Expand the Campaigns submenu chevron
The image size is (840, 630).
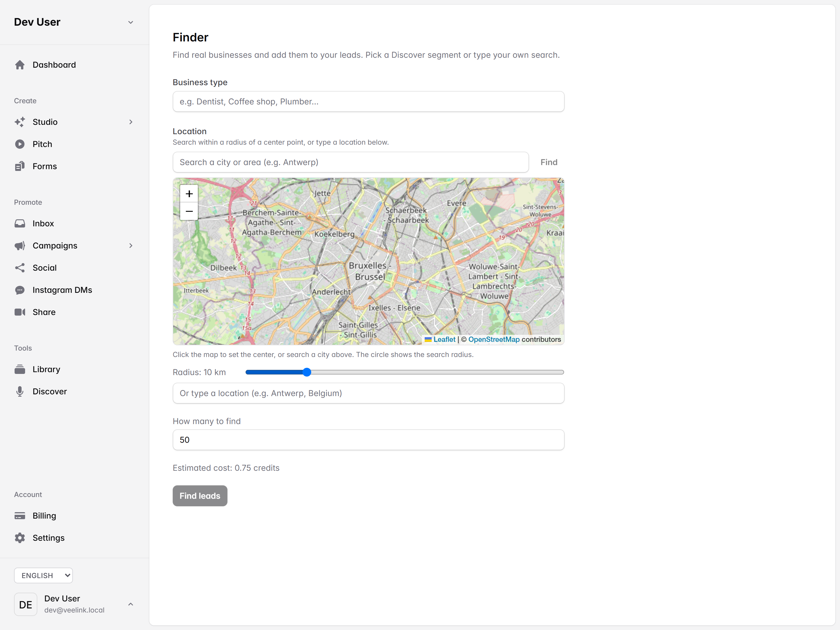(x=131, y=246)
